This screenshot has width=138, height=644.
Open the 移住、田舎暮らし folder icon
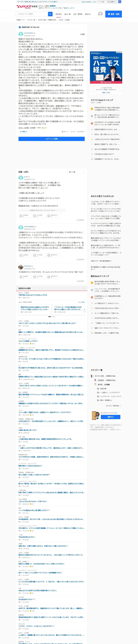(x=98, y=400)
